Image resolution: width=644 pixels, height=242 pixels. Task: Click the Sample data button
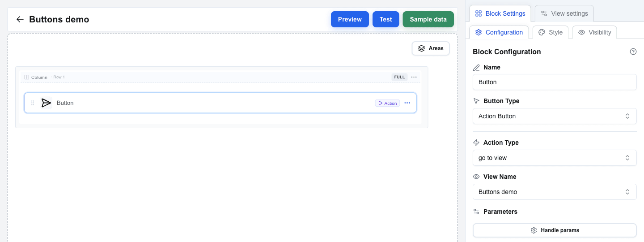[x=428, y=19]
